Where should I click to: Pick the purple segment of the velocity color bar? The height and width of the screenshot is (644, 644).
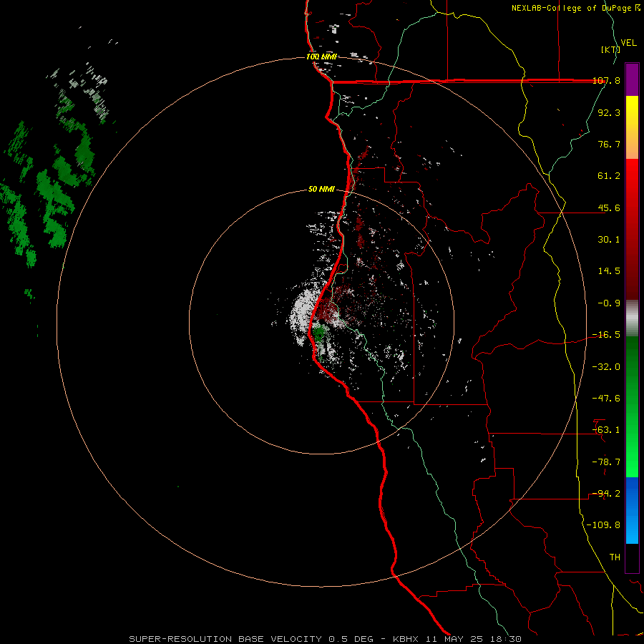[x=632, y=79]
